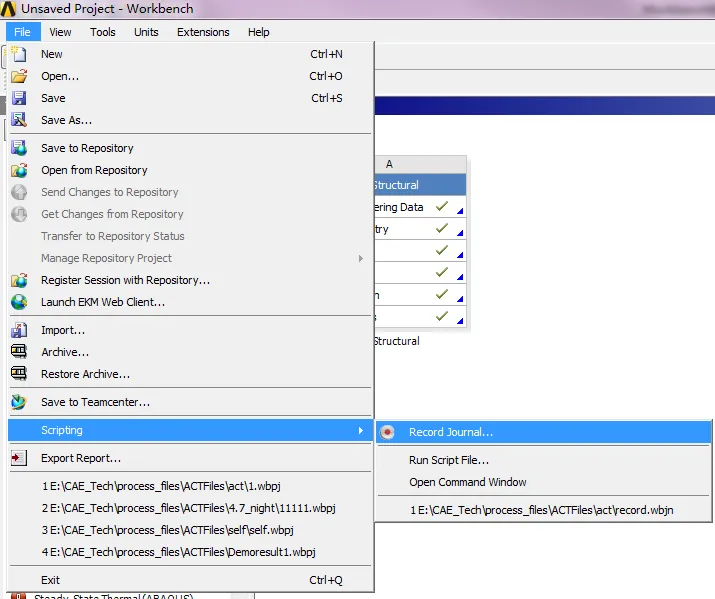Select Save As... menu entry

click(x=191, y=120)
